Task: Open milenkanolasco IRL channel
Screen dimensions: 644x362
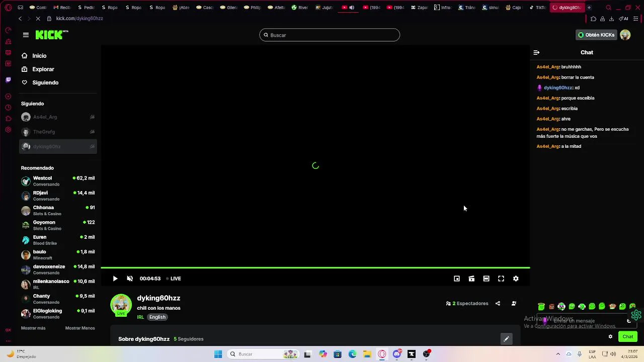Action: point(58,284)
